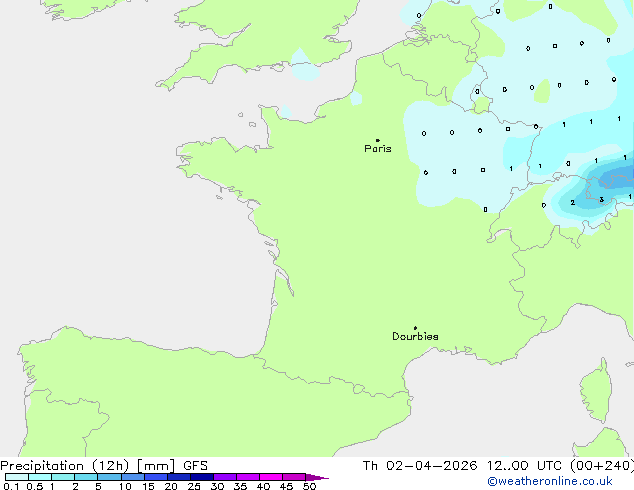Click the Paris location marker dot

tap(378, 140)
